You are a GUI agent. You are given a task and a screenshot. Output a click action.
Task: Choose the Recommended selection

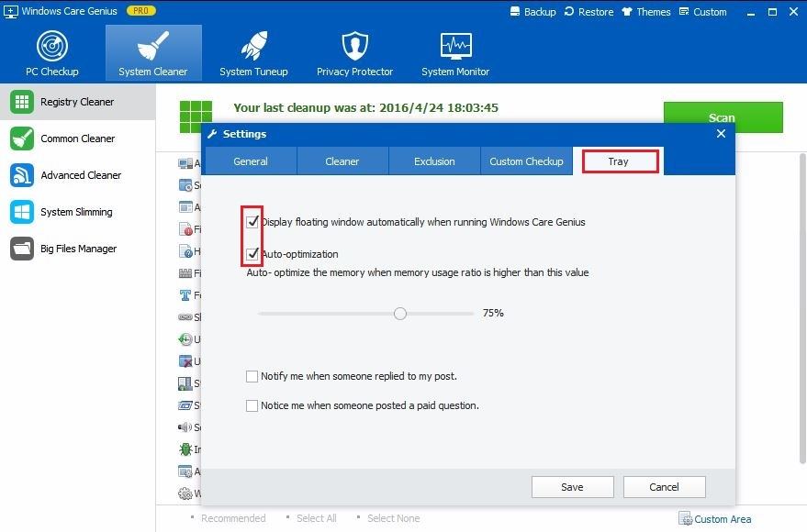233,518
